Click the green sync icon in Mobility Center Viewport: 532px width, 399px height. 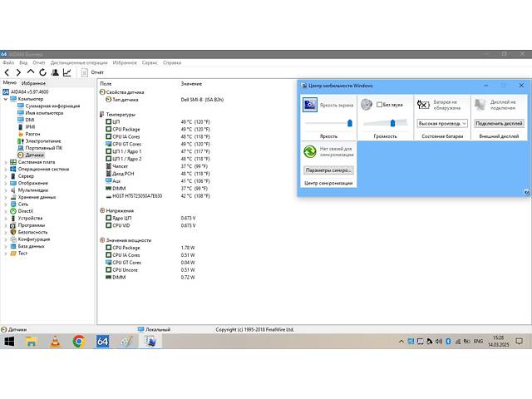310,151
